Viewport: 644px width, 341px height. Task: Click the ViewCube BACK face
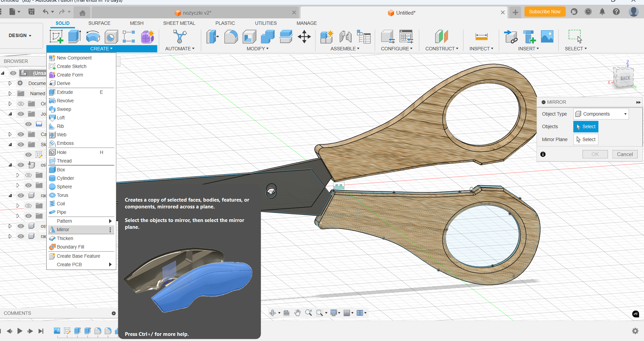(x=625, y=78)
